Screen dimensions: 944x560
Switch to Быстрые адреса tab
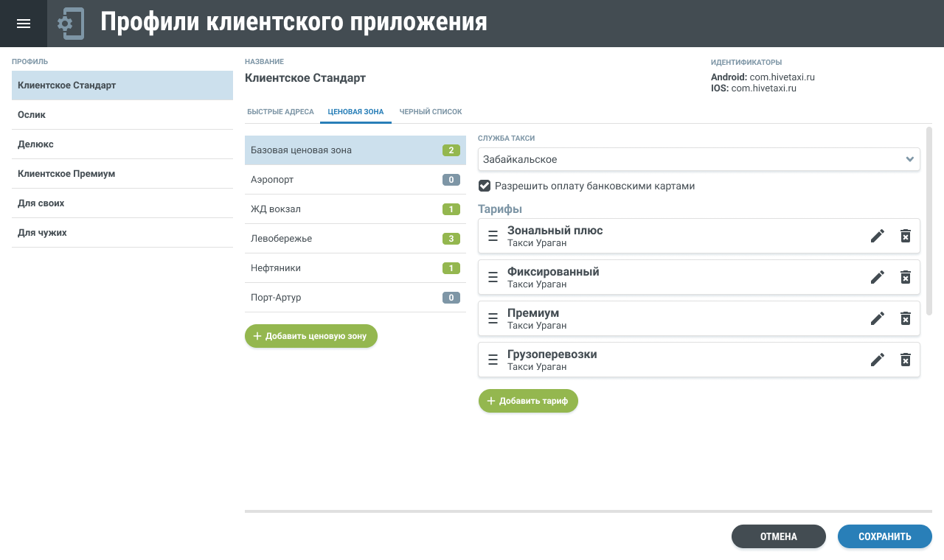click(280, 112)
